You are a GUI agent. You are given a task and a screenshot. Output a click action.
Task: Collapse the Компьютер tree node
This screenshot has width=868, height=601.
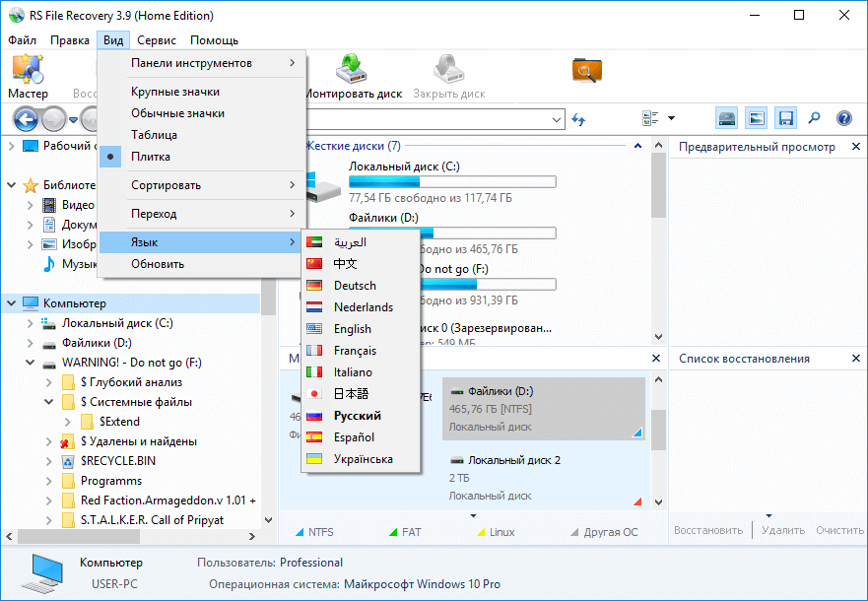click(x=11, y=303)
